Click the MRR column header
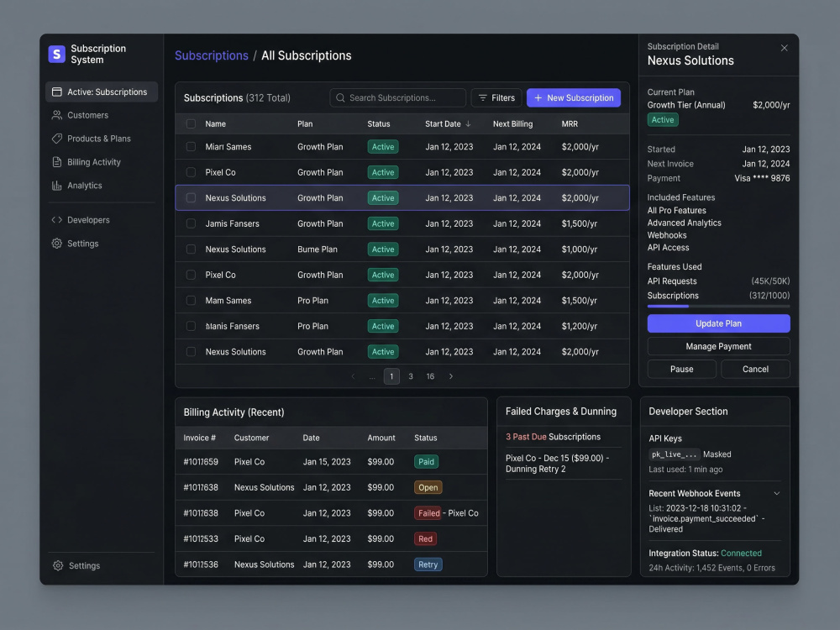Viewport: 840px width, 630px height. [x=570, y=123]
